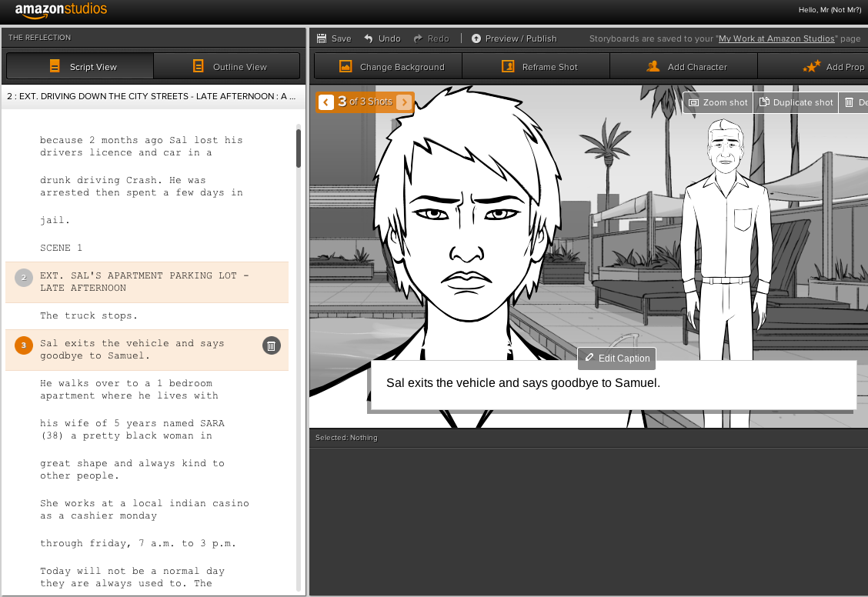Switch to Outline View

point(227,66)
